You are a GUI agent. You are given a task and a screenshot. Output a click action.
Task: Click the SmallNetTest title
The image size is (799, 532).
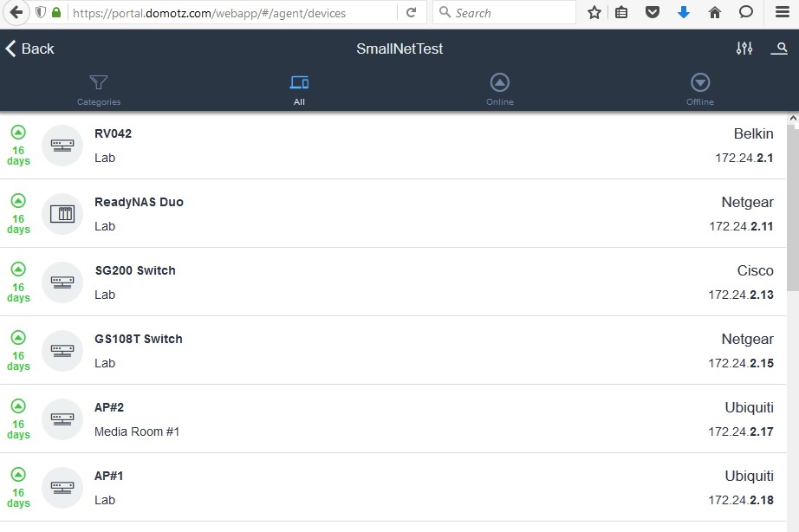click(x=399, y=49)
